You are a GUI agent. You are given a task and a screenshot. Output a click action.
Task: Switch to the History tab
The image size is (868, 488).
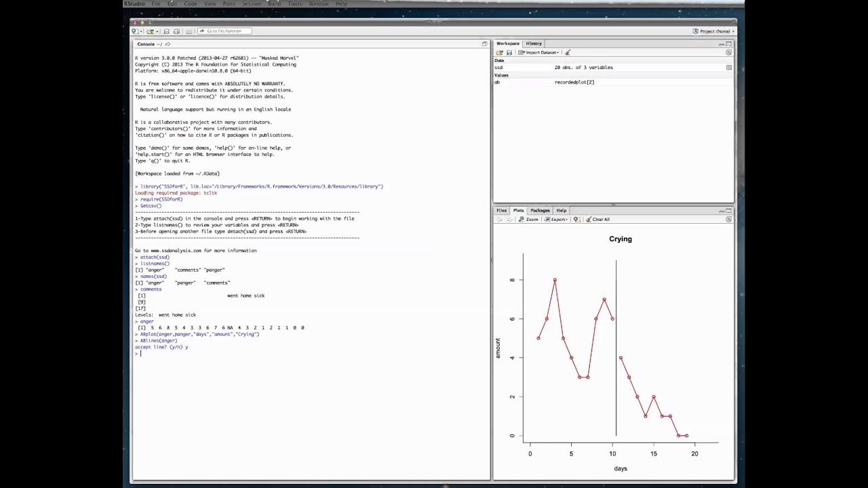pos(534,43)
